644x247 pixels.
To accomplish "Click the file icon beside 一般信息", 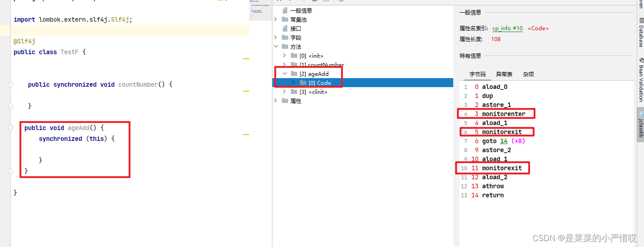I will tap(285, 10).
